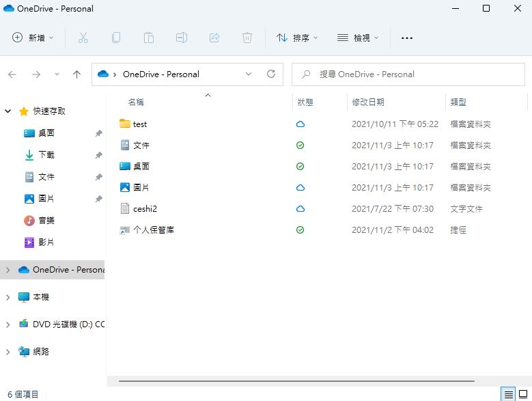Click cloud status icon for 圖片 row
Screen dimensions: 532x401
[300, 188]
